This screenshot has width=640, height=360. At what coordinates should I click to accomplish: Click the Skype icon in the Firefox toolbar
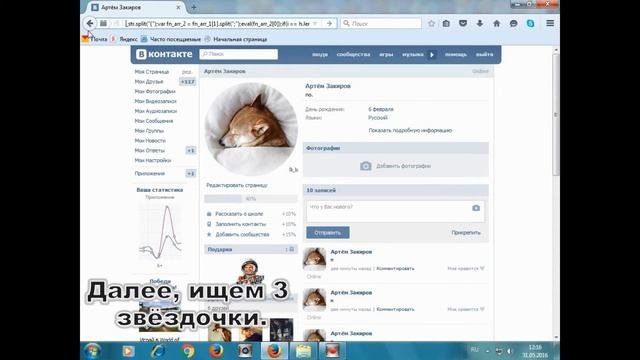(x=530, y=24)
